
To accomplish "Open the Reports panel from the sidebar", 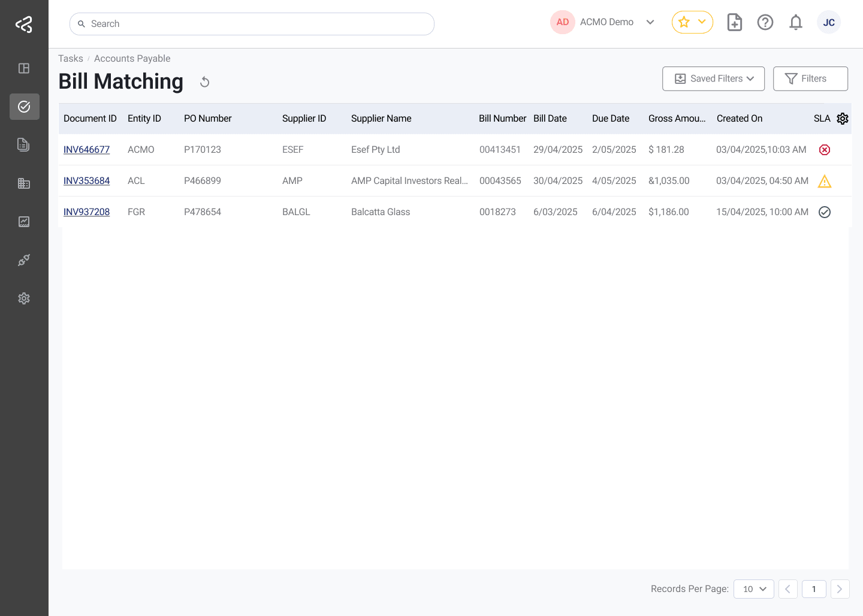I will (24, 222).
